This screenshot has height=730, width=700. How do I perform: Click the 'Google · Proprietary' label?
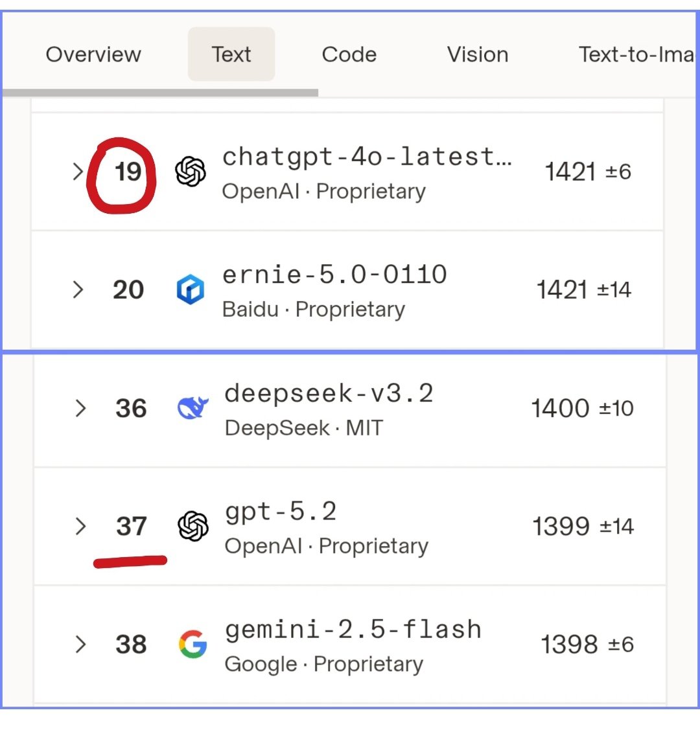(323, 664)
